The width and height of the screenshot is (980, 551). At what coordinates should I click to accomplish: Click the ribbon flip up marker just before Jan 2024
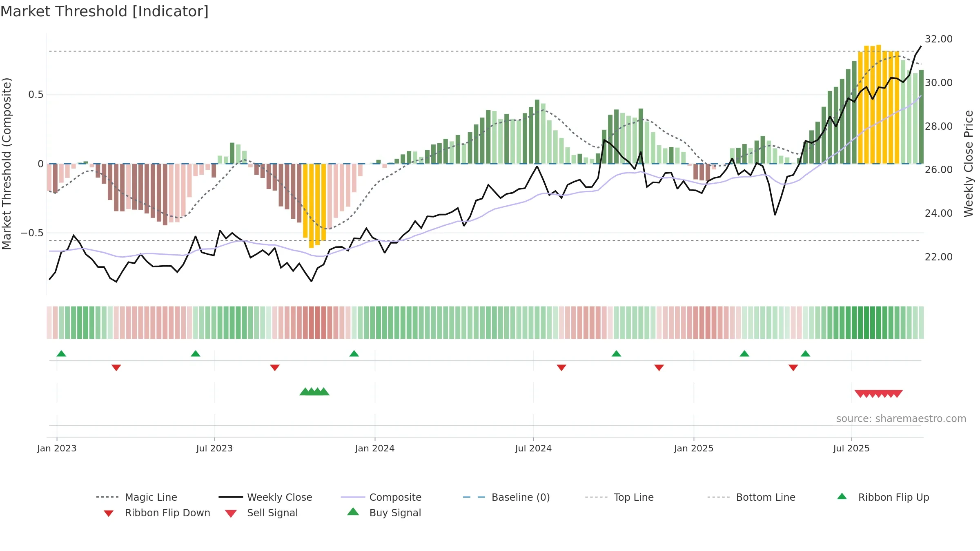coord(354,353)
